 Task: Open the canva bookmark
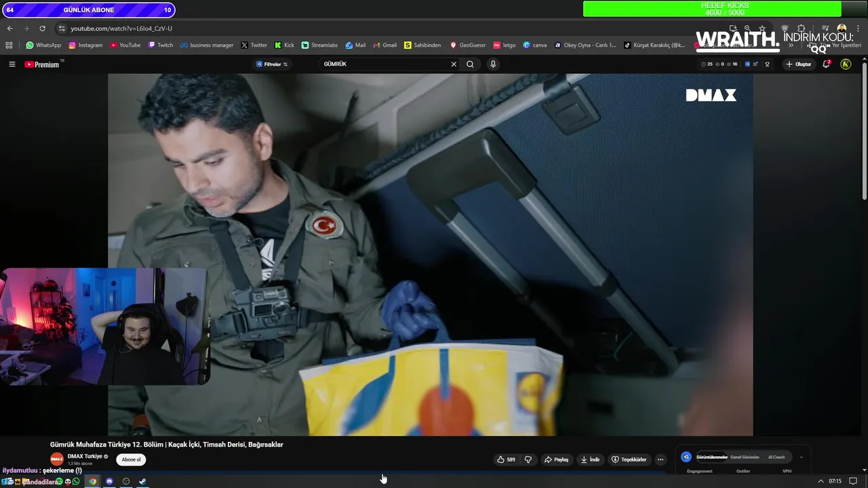(x=535, y=45)
